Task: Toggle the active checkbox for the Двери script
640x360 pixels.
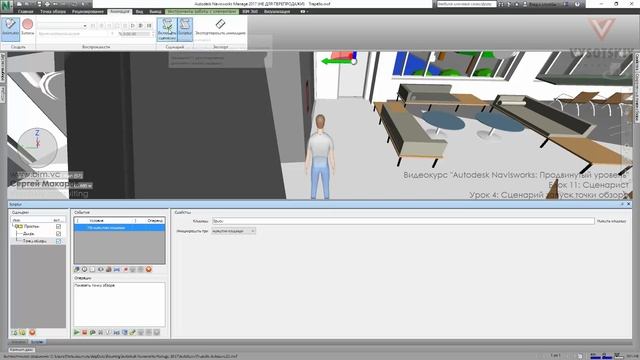Action: (58, 233)
